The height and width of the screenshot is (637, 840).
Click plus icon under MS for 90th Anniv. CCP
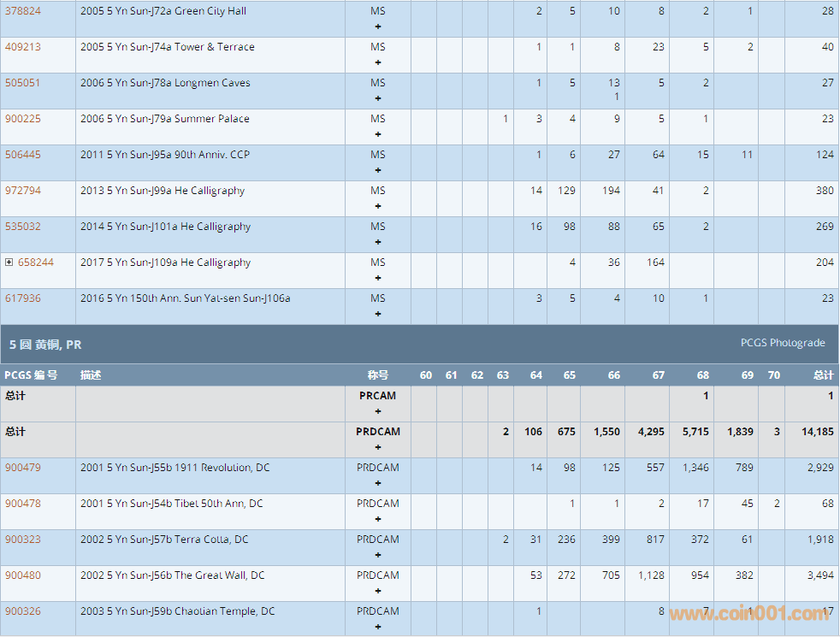coord(378,170)
